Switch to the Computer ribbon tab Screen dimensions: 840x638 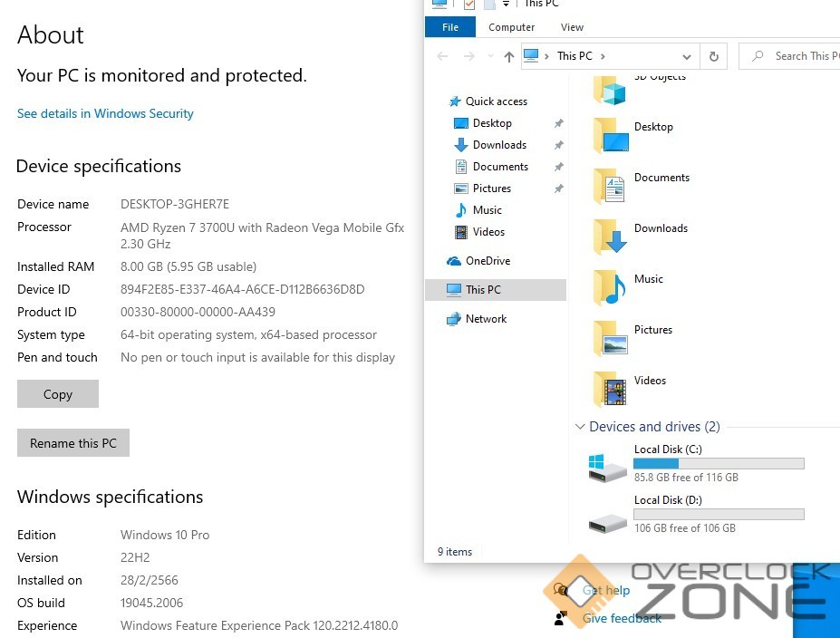(x=511, y=27)
